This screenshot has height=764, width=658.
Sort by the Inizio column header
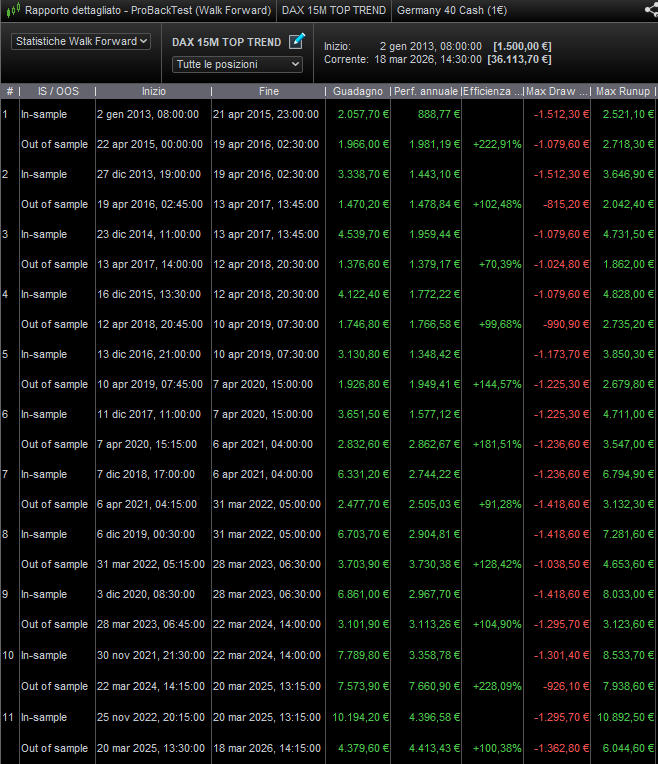(x=154, y=91)
